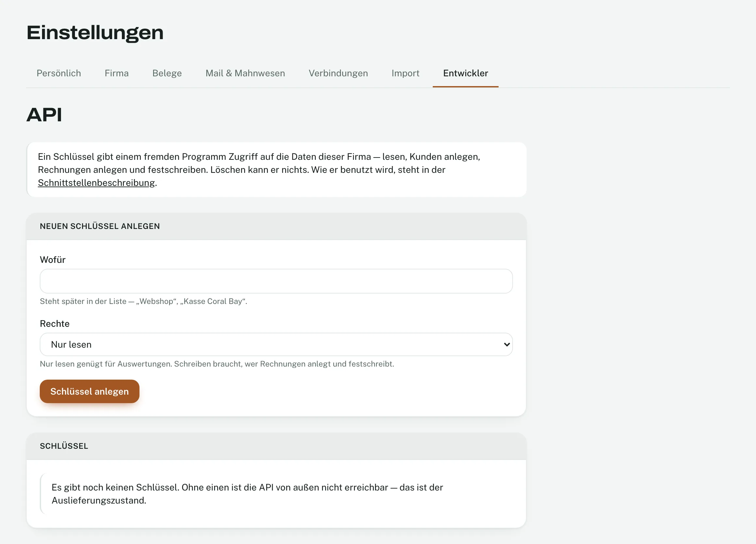Viewport: 756px width, 544px height.
Task: Open the Schnittstellenbeschreibung link
Action: tap(96, 183)
